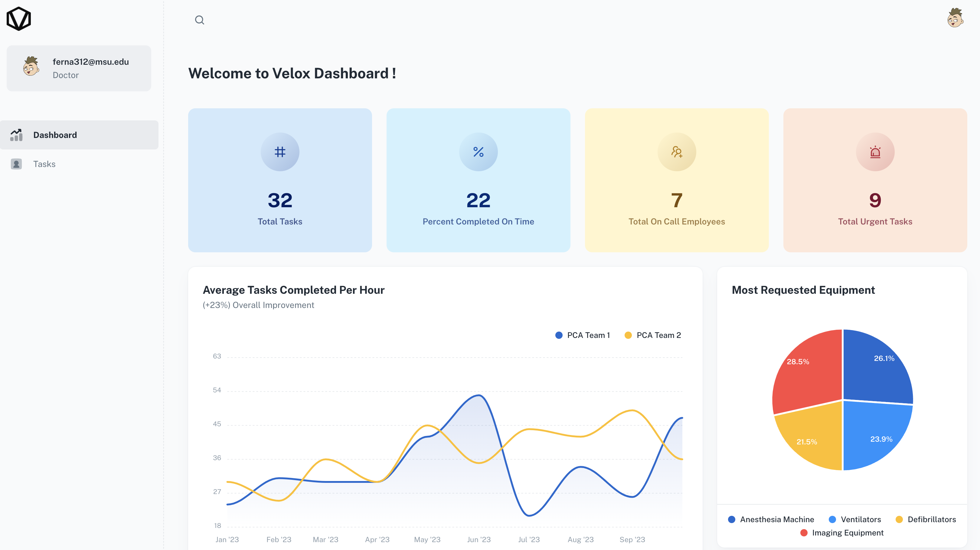Toggle Anesthesia Machine legend entry
Screen dimensions: 980x550
[x=771, y=519]
